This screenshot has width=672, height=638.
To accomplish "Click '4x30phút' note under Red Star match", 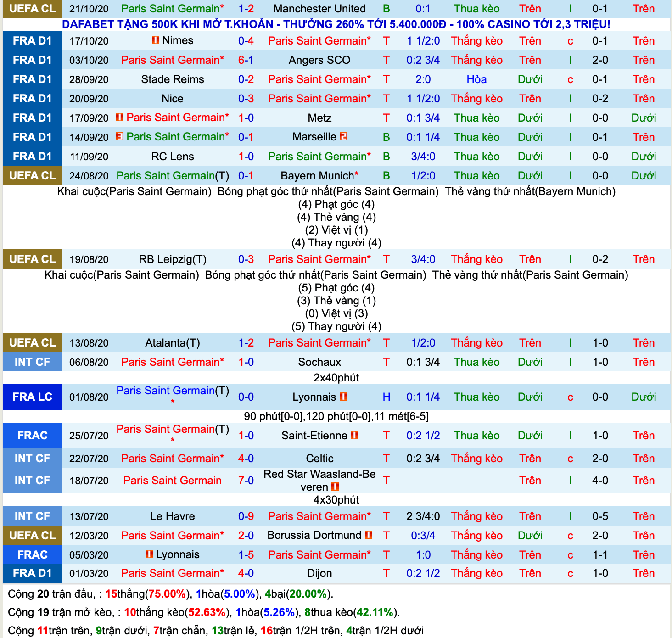I will [x=336, y=500].
